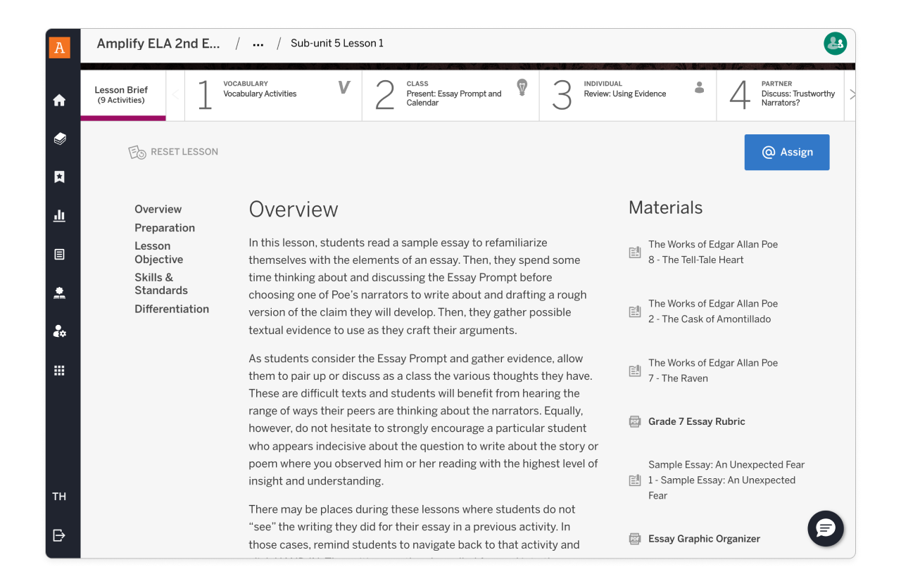Click the bookmark star icon in sidebar
The image size is (901, 588).
point(60,177)
